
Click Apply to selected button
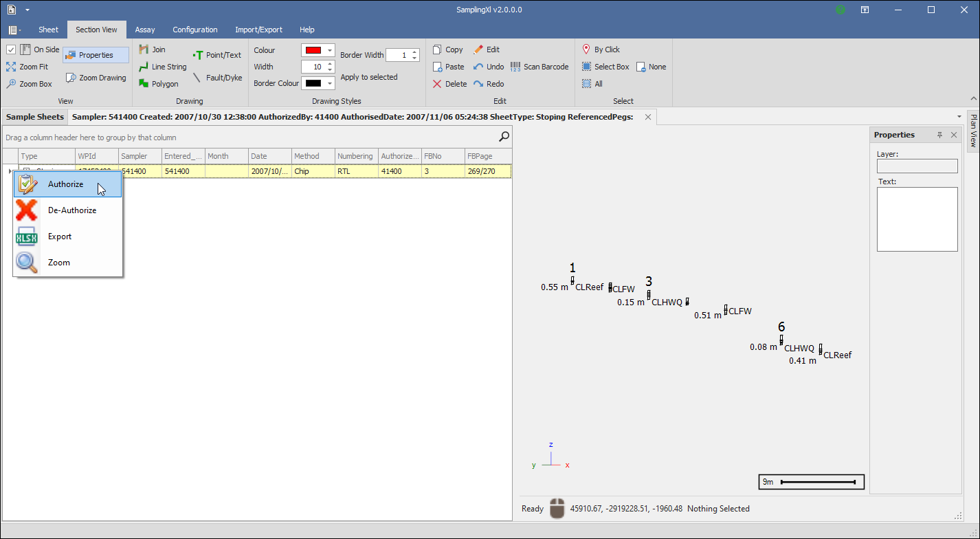click(x=369, y=77)
